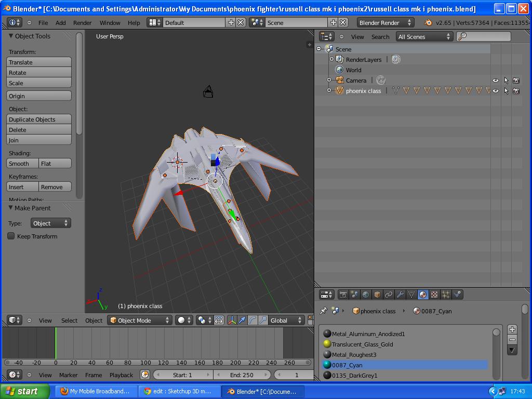Select the Object Data tab (triangle icon)
Viewport: 532px width, 399px height.
click(411, 295)
